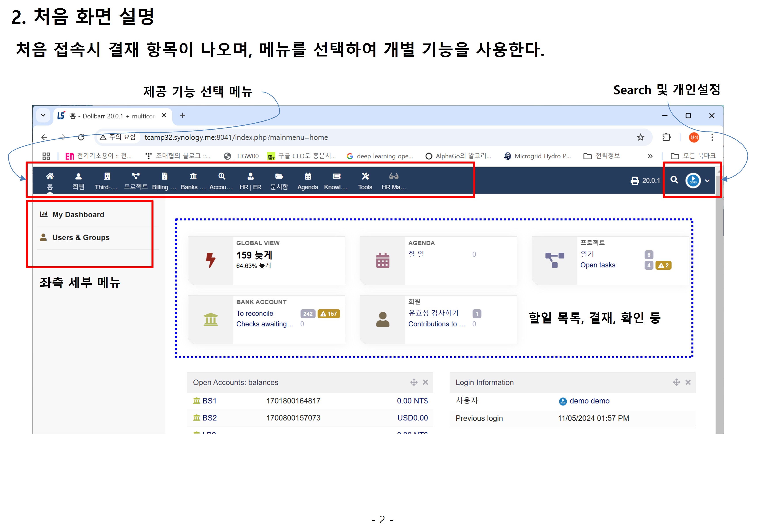Click the Billing invoice menu icon
The image size is (761, 532).
click(164, 176)
